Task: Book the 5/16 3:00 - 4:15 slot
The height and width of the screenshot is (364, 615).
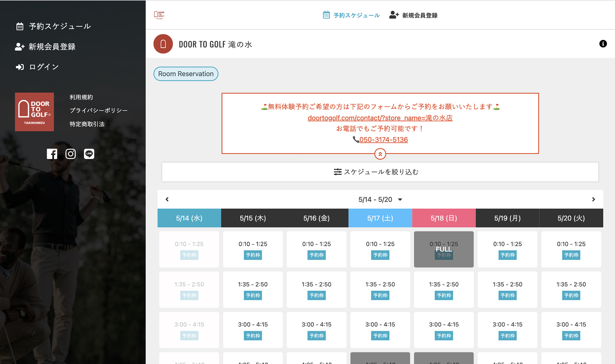Action: (x=316, y=330)
